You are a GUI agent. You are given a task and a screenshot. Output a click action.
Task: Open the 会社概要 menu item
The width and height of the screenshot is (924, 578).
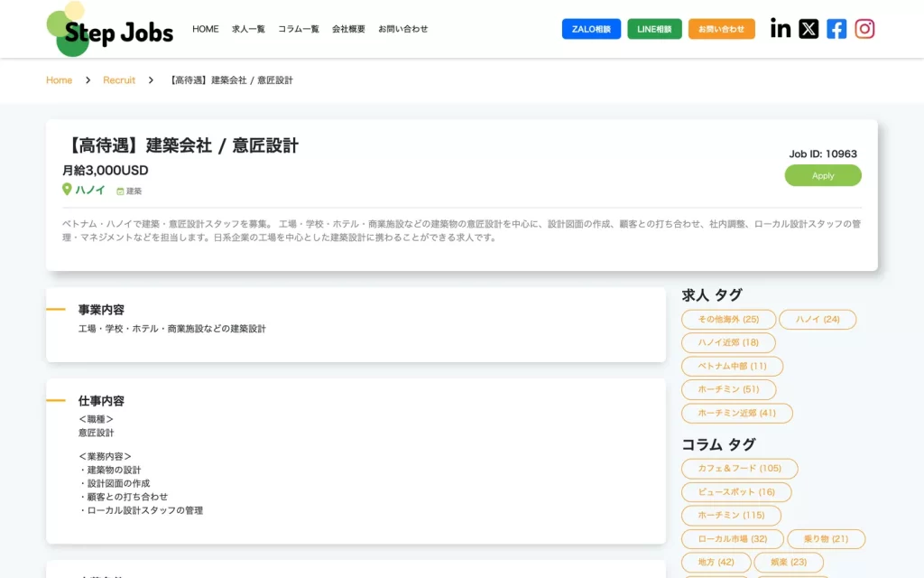(348, 29)
